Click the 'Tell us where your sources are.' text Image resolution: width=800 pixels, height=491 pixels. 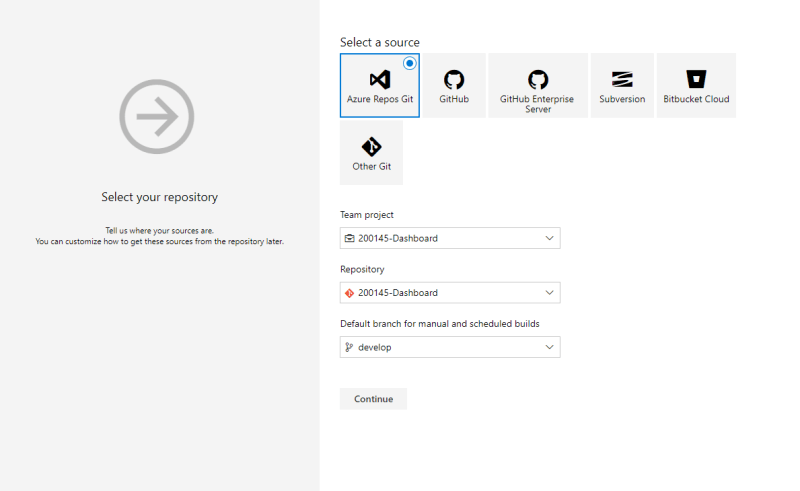160,231
